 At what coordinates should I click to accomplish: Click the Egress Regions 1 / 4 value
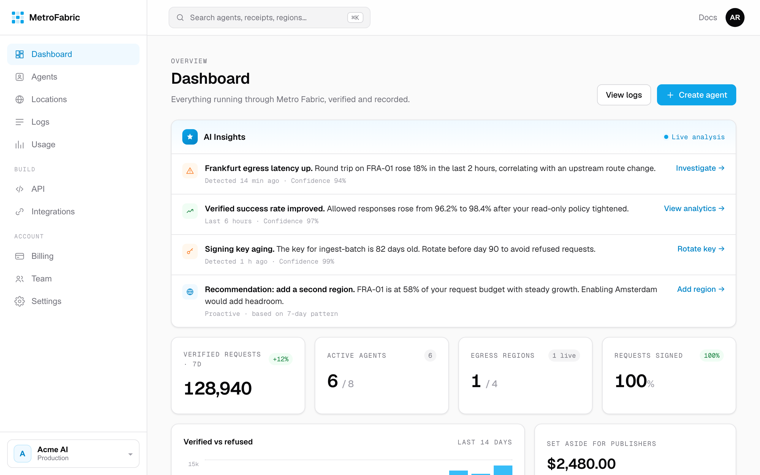pos(484,381)
